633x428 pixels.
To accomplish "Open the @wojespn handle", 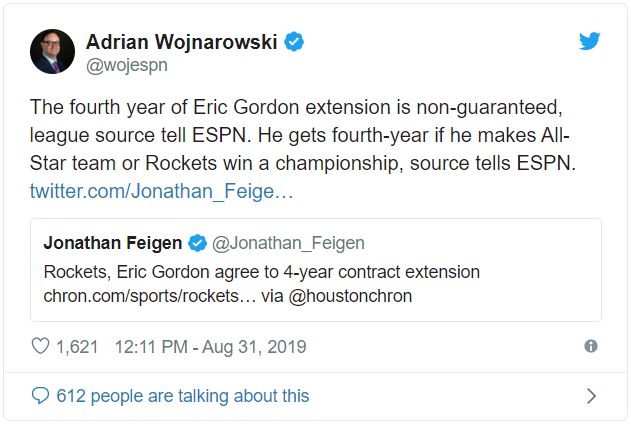I will pyautogui.click(x=127, y=66).
